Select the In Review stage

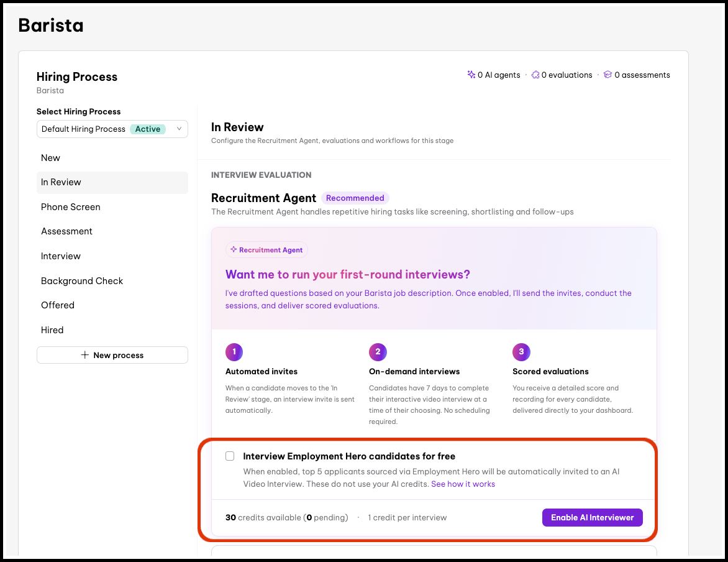click(x=112, y=182)
